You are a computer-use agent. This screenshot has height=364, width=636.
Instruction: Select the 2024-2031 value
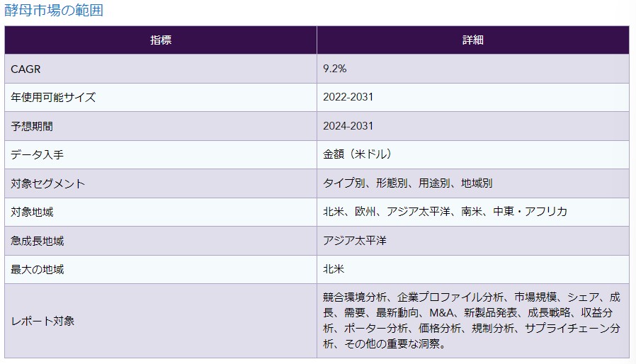click(348, 126)
